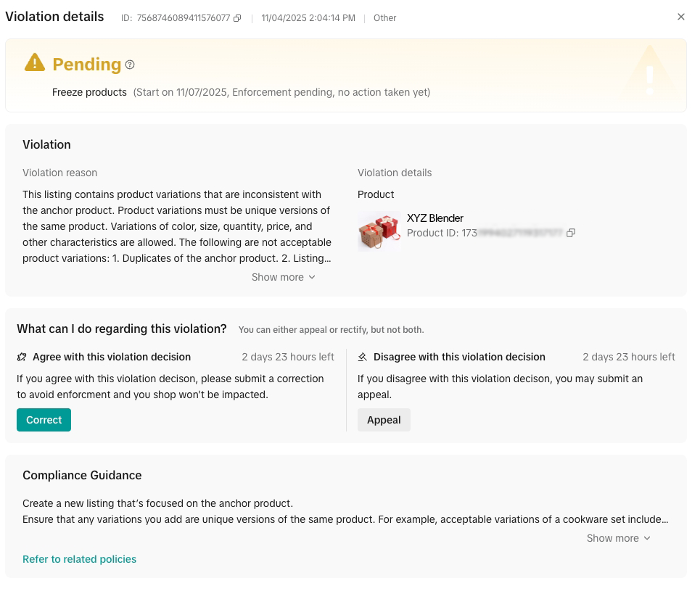The width and height of the screenshot is (700, 599).
Task: Click the yellow warning triangle icon
Action: (x=35, y=62)
